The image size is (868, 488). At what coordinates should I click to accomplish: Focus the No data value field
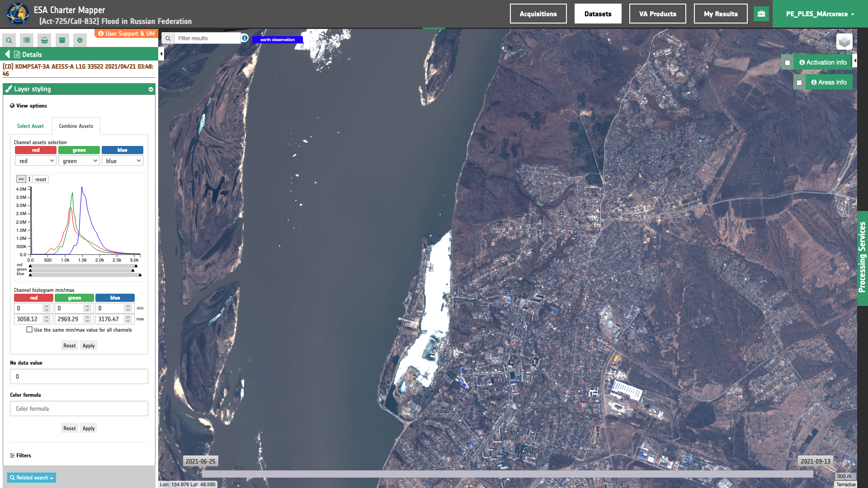pos(79,376)
